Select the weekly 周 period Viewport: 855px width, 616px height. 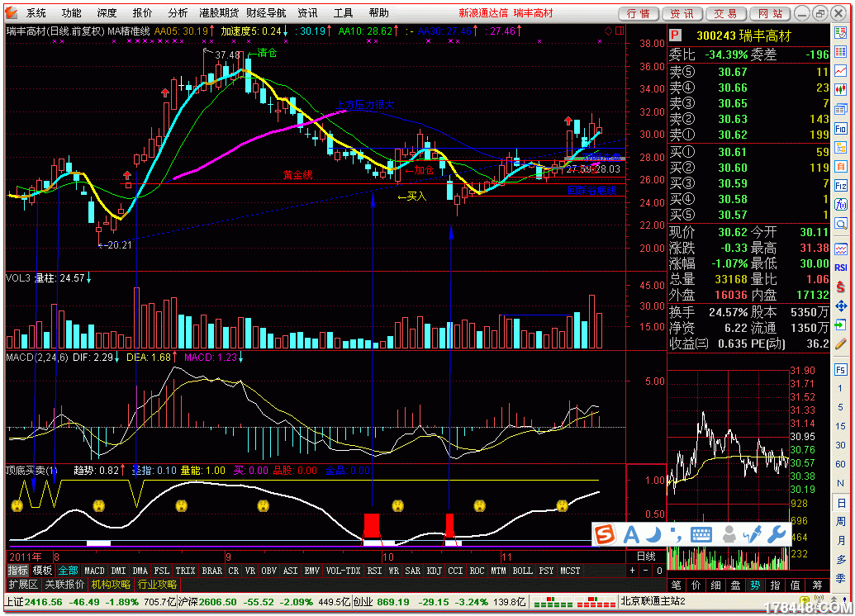pyautogui.click(x=840, y=522)
